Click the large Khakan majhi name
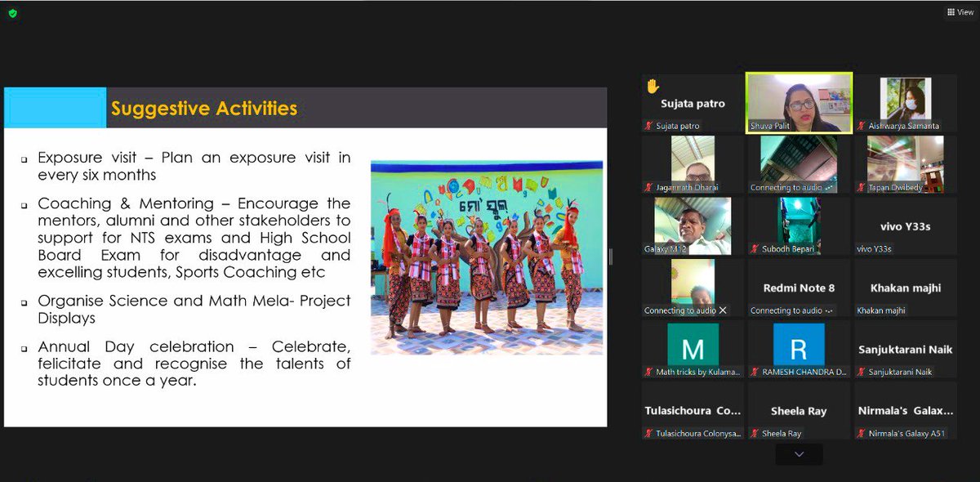Viewport: 980px width, 482px height. point(905,288)
